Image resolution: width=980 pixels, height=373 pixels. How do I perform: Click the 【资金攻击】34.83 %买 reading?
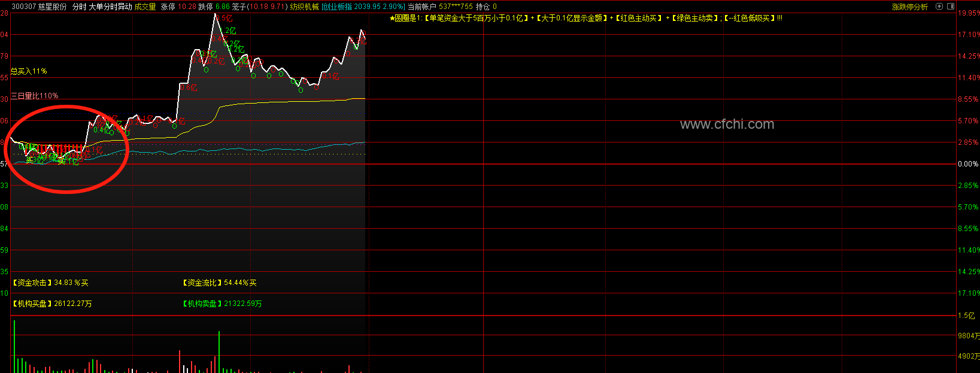pyautogui.click(x=50, y=283)
